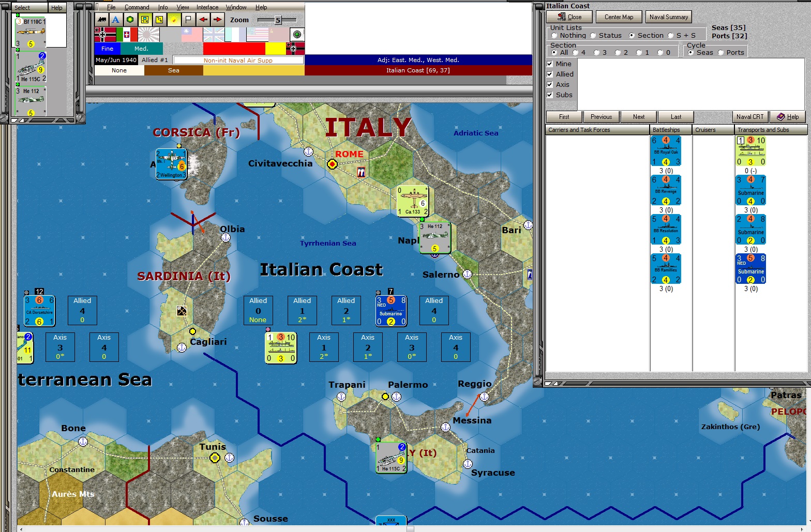The image size is (811, 532).
Task: Click the green round indicator button beside the flags
Action: 297,35
